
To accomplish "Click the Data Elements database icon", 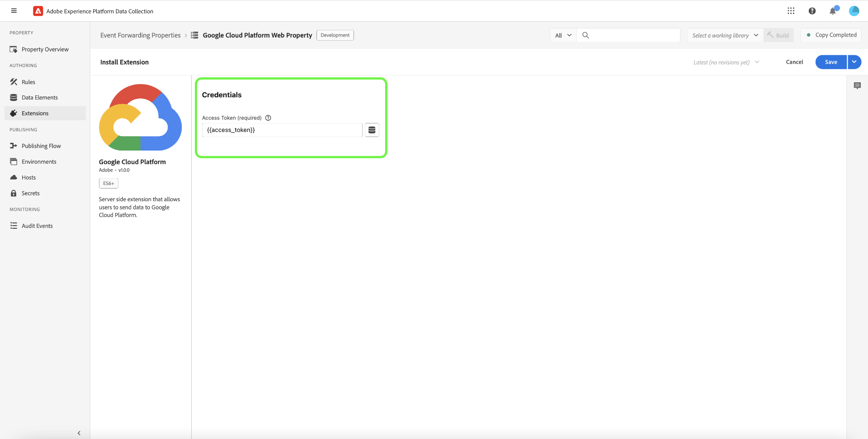I will click(14, 97).
